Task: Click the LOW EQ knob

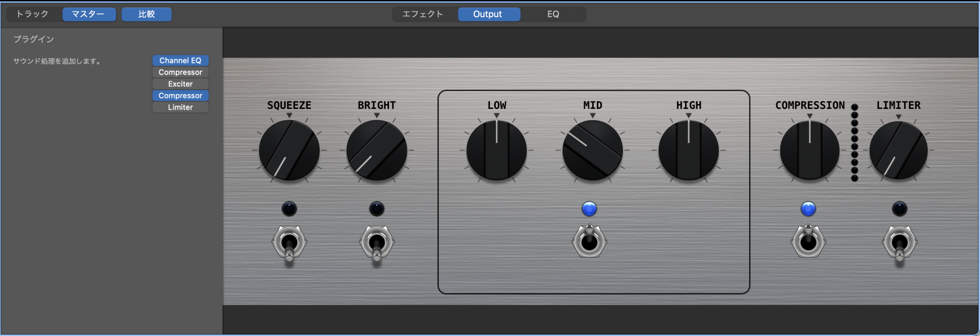Action: click(496, 150)
